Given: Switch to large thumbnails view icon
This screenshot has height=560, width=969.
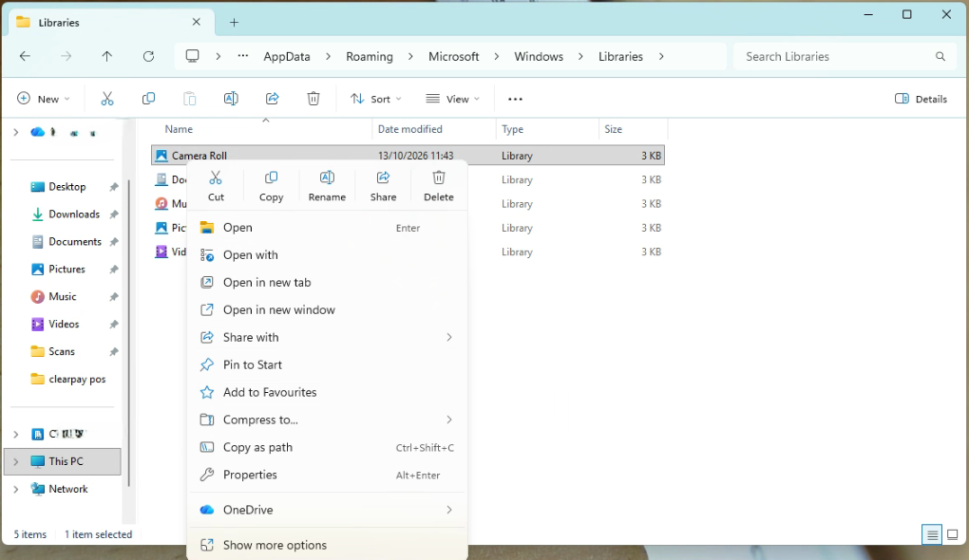Looking at the screenshot, I should [x=953, y=534].
